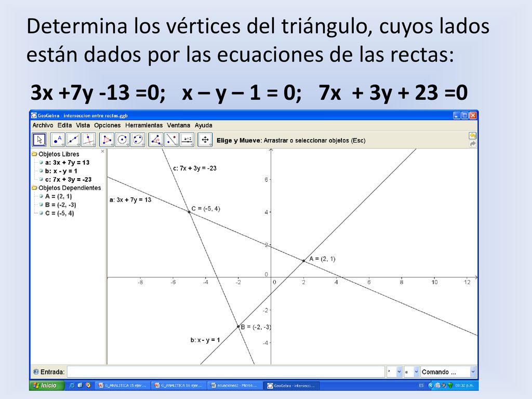
Task: Click the Undo arrow icon
Action: (472, 136)
